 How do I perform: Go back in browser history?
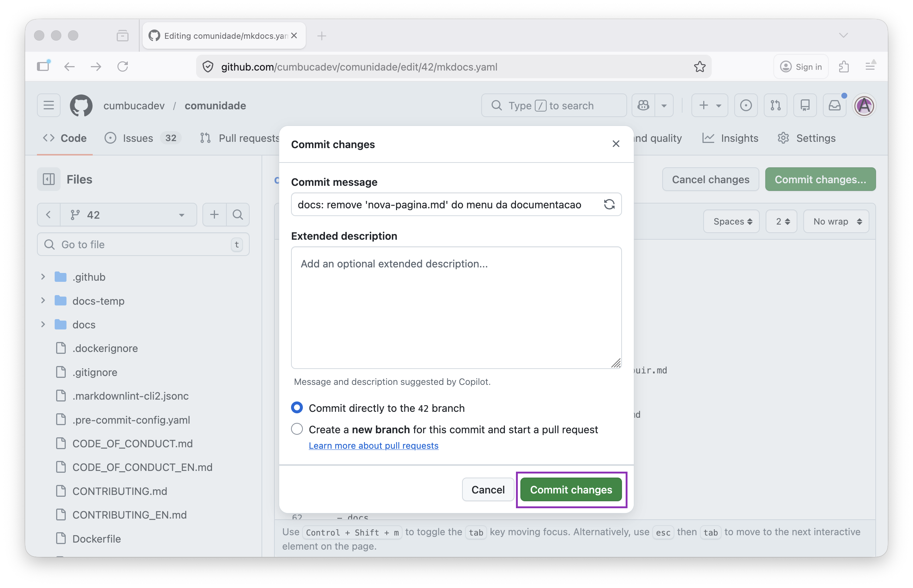(69, 66)
